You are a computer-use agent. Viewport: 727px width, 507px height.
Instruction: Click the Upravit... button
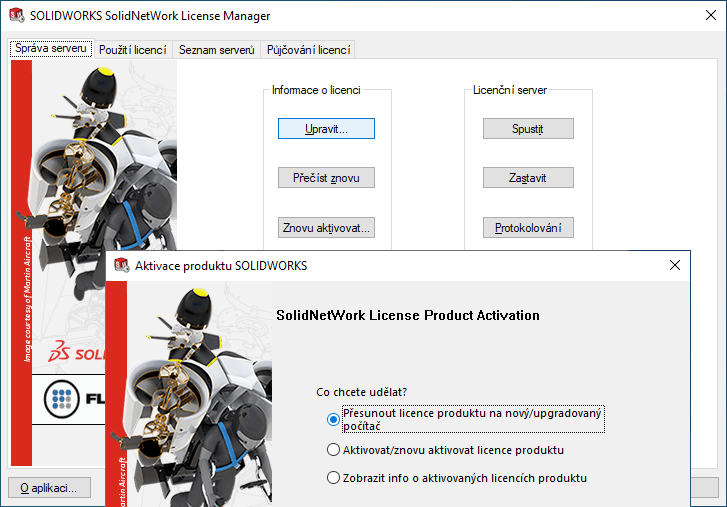tap(326, 128)
